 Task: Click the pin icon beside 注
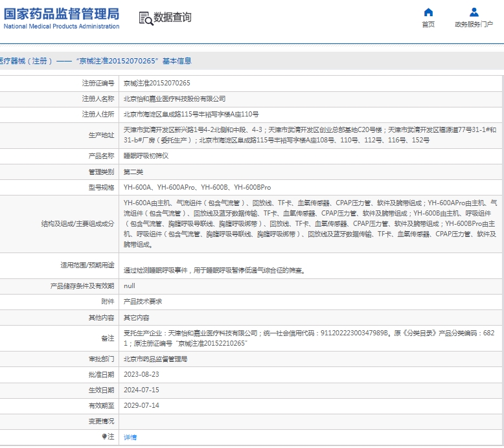[104, 436]
